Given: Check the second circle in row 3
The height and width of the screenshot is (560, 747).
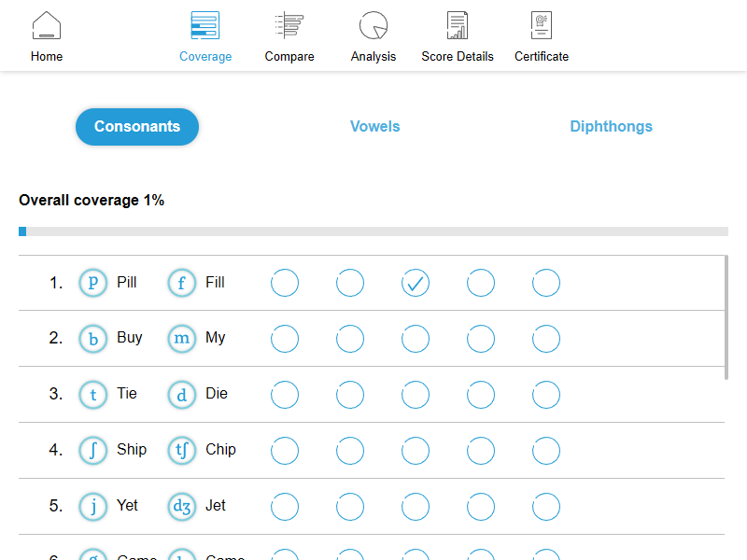Looking at the screenshot, I should [x=350, y=395].
